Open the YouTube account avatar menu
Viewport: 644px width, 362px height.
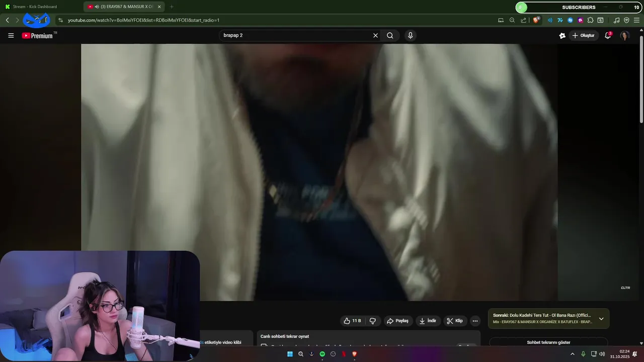tap(625, 35)
